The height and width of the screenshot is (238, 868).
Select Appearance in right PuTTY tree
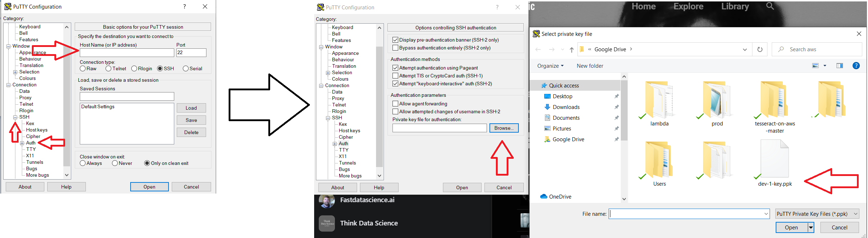345,53
